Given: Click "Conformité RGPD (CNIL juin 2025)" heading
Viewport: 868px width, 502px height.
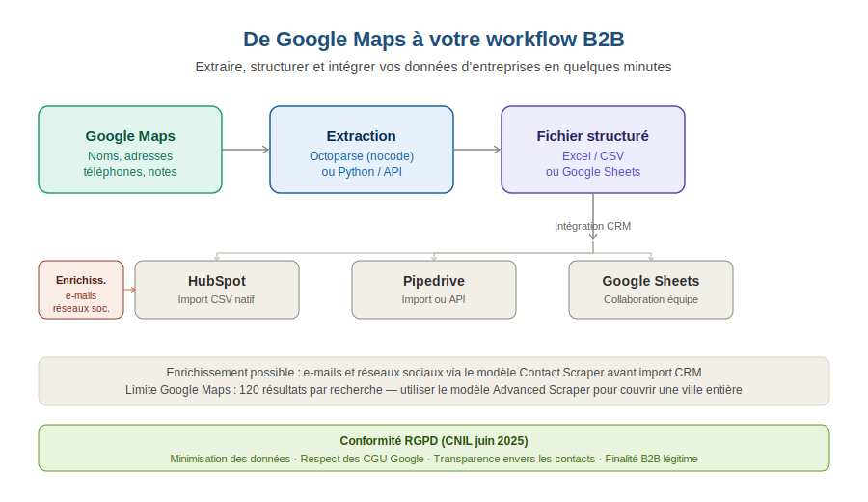Looking at the screenshot, I should tap(433, 441).
